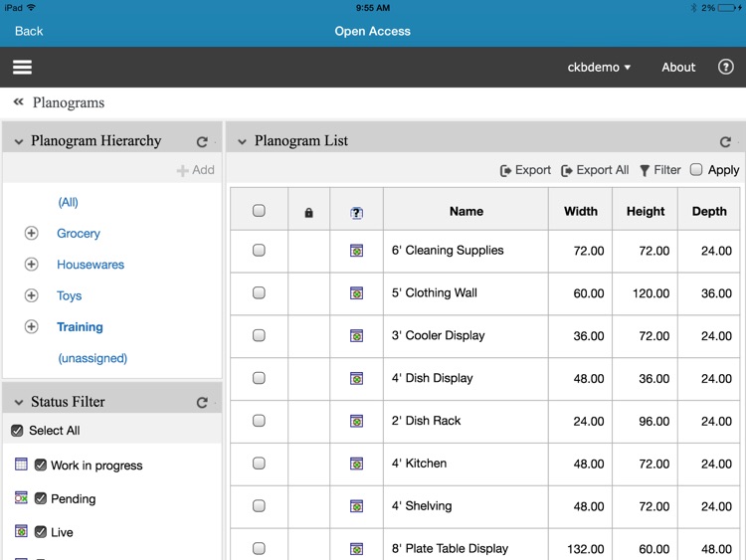746x560 pixels.
Task: Check the box for 8' Plate Table Display
Action: point(259,548)
